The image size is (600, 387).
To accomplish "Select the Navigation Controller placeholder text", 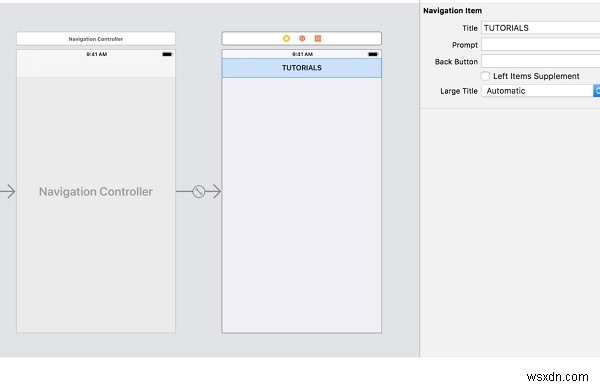I will coord(96,191).
